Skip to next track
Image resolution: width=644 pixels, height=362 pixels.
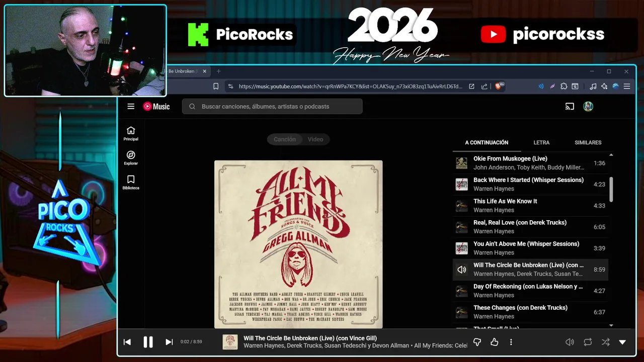point(169,342)
